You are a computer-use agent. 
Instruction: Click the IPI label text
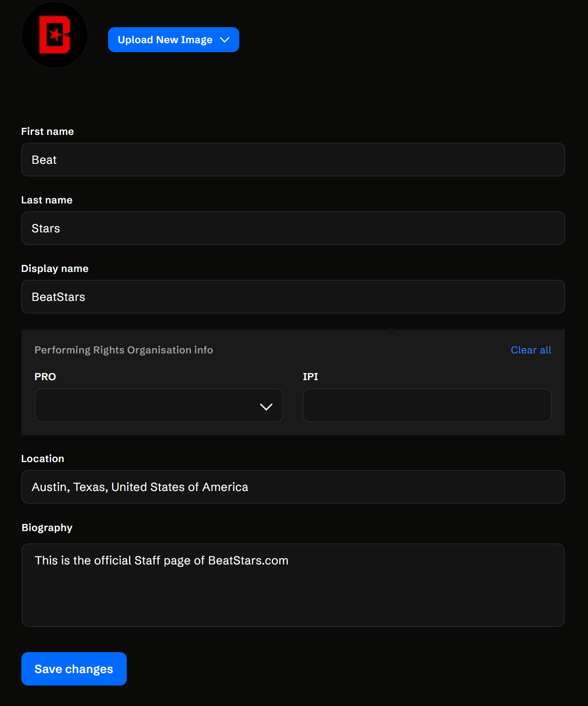click(310, 377)
